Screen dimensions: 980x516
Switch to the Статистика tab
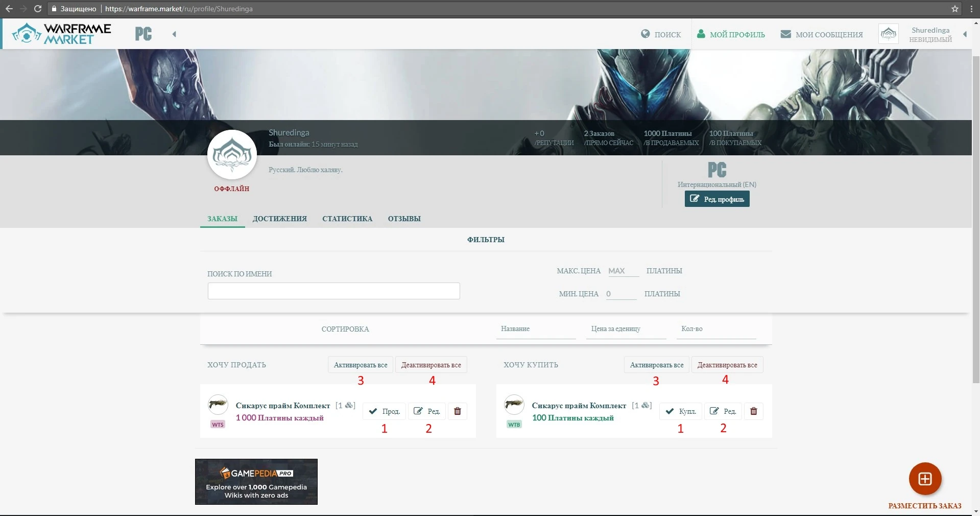(x=347, y=219)
